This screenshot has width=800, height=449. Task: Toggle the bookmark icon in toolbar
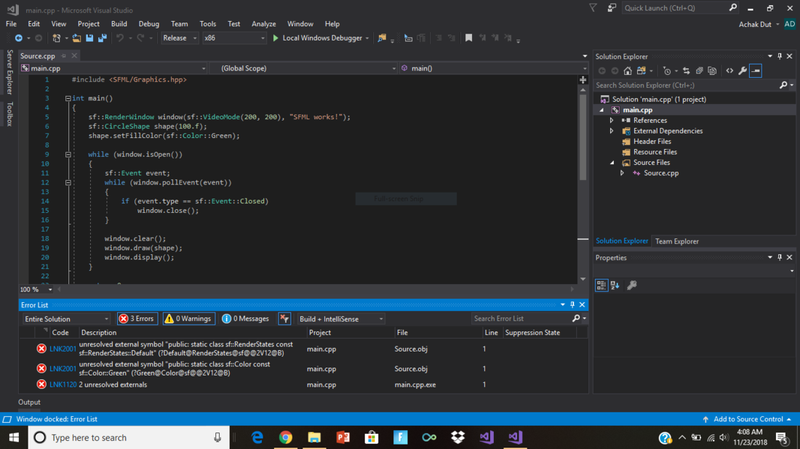point(468,38)
